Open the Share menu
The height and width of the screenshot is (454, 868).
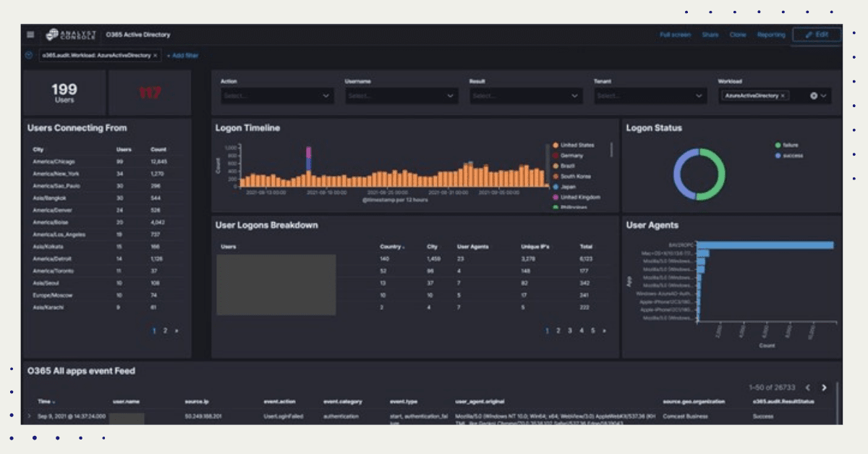point(710,35)
